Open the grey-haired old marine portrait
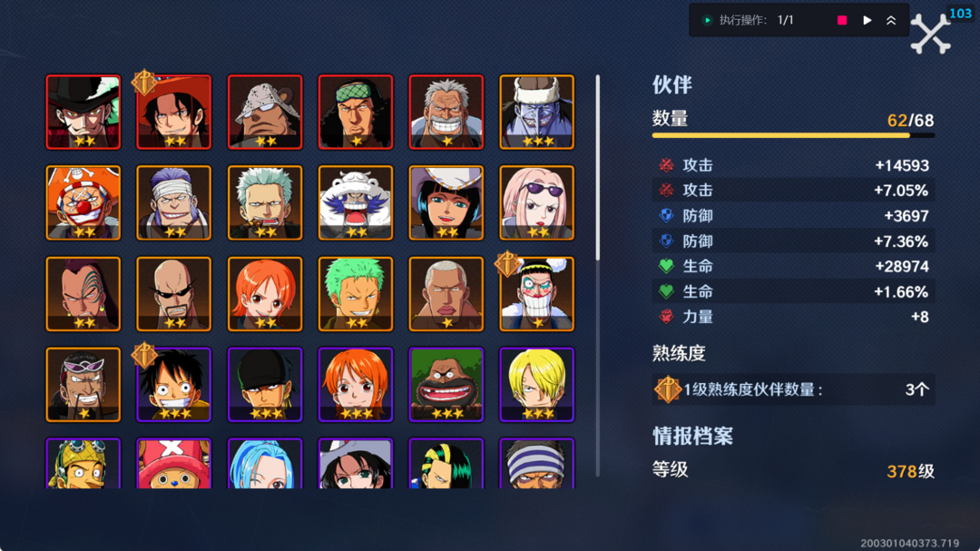 pos(446,112)
